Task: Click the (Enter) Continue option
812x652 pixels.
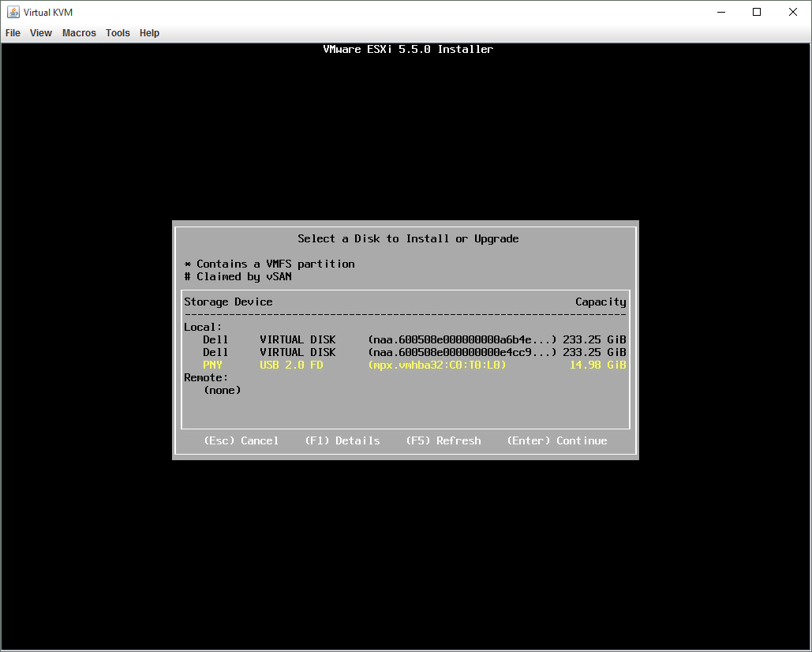Action: (x=556, y=440)
